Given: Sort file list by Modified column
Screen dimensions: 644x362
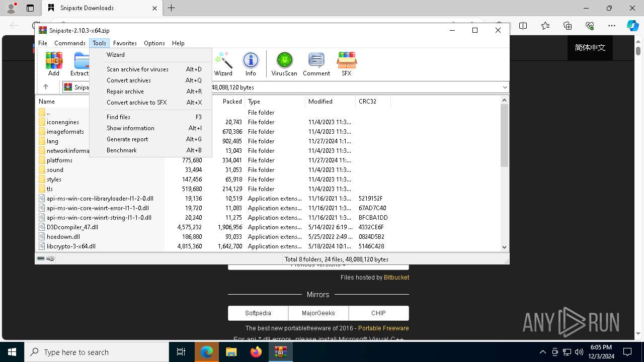Looking at the screenshot, I should [330, 102].
